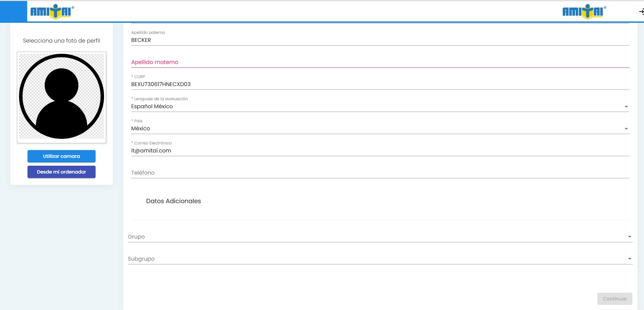Click the Selecciona una foto de perfil label
This screenshot has width=644, height=310.
[x=62, y=41]
